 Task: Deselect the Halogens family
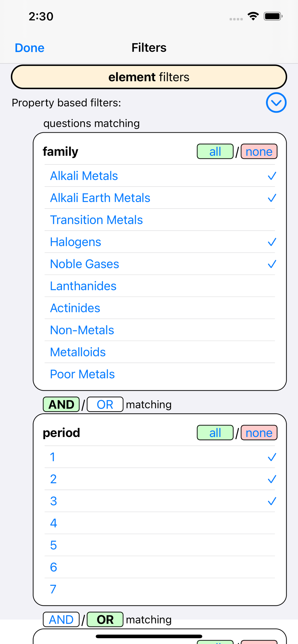[160, 242]
